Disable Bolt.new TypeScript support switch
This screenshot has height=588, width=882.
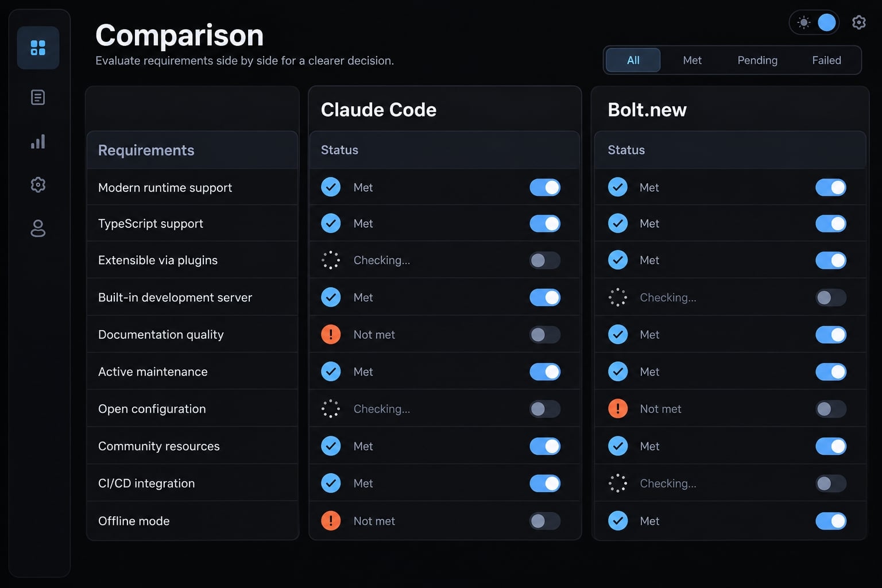pos(831,223)
